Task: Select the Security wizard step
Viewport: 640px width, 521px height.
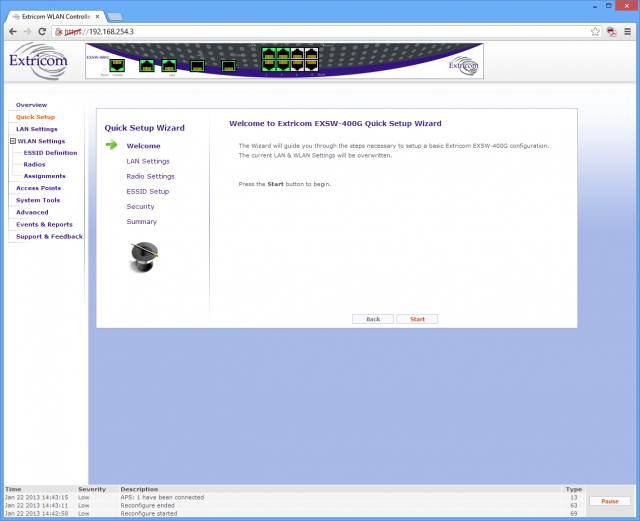Action: click(140, 206)
